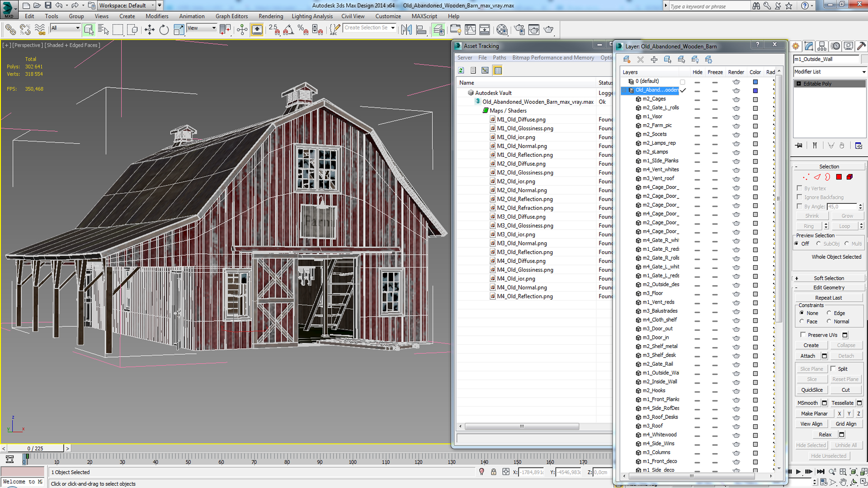Switch Asset Tracking to table view icon

pyautogui.click(x=498, y=70)
